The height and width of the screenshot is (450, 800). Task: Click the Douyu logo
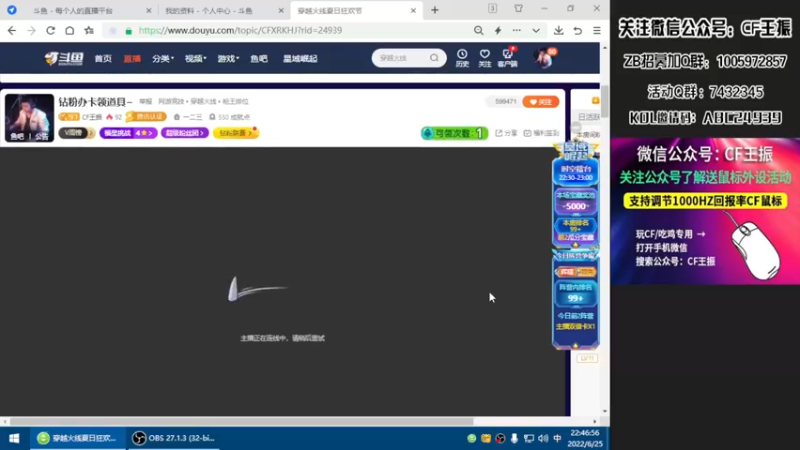[64, 59]
